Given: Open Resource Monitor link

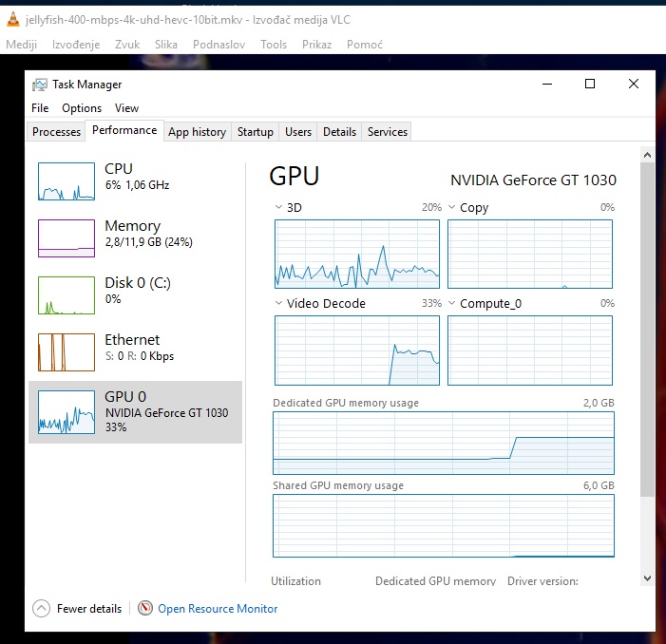Looking at the screenshot, I should [x=218, y=609].
